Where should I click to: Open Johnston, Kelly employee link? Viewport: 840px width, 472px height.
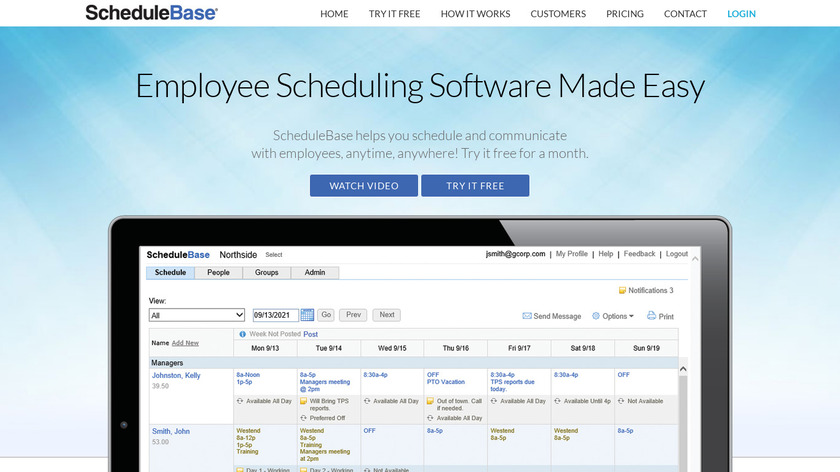pos(176,376)
